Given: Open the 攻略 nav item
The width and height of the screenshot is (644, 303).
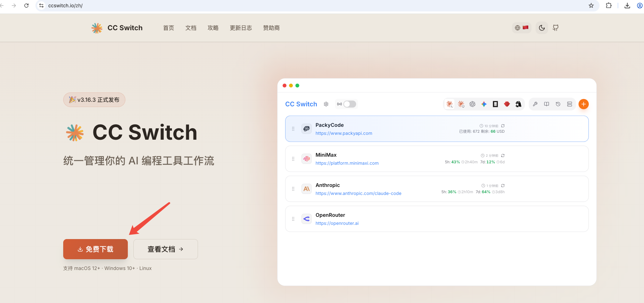Looking at the screenshot, I should coord(213,28).
